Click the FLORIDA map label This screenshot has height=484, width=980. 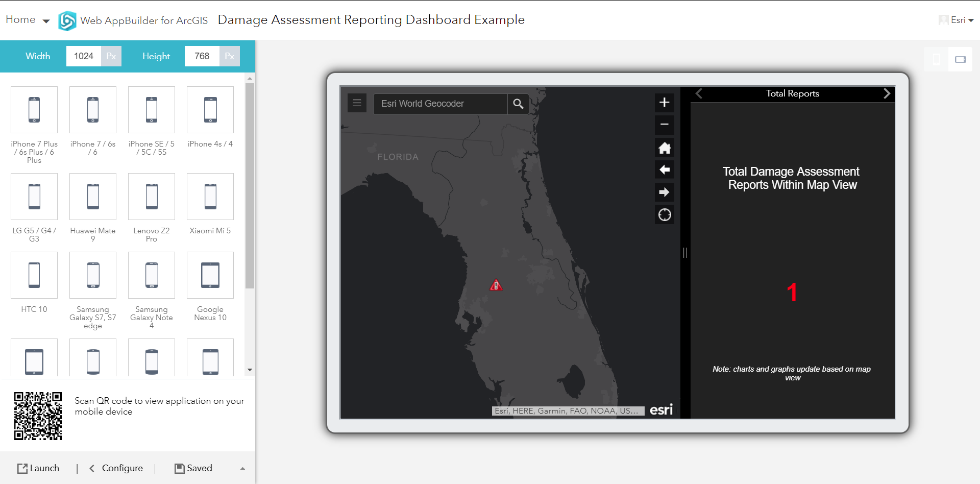click(398, 157)
